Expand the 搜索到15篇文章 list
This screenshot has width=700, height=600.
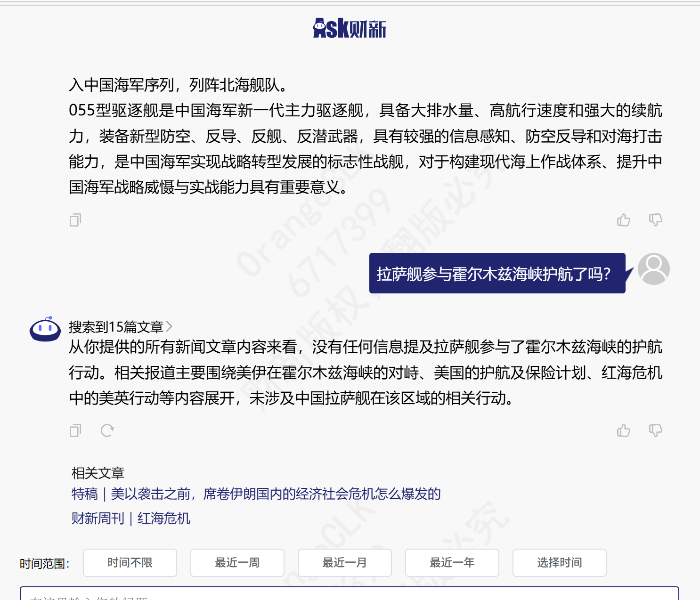(121, 326)
